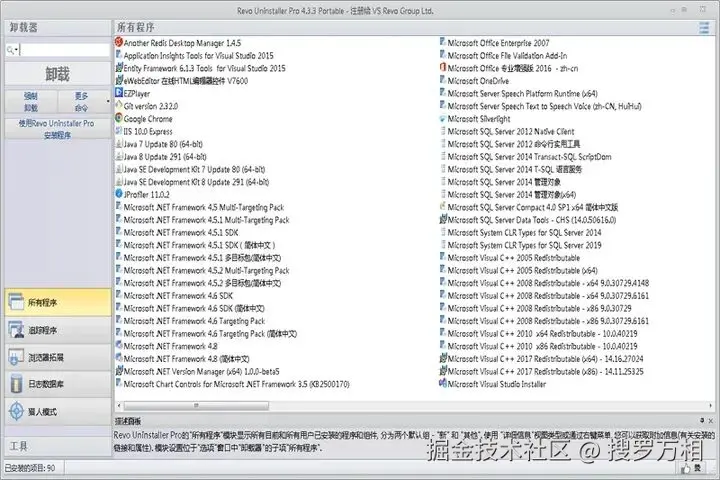Viewport: 720px width, 480px height.
Task: Click into the program search field
Action: point(64,50)
